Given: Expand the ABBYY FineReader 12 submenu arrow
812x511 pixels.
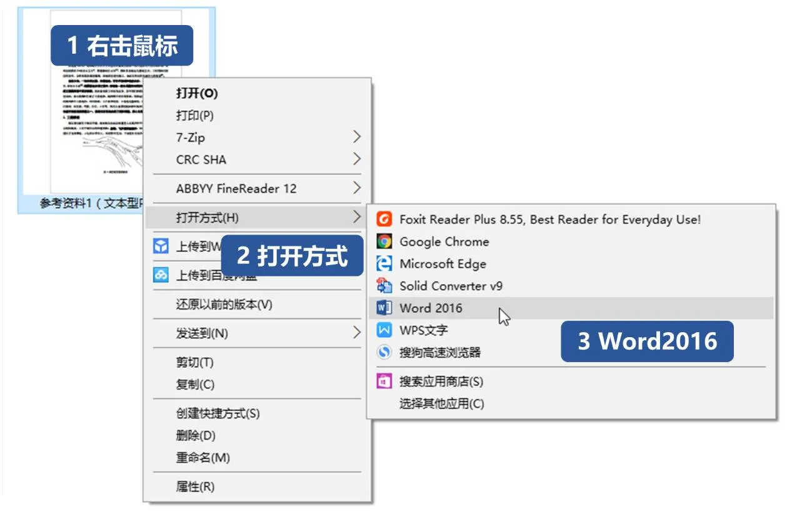Looking at the screenshot, I should pos(356,188).
